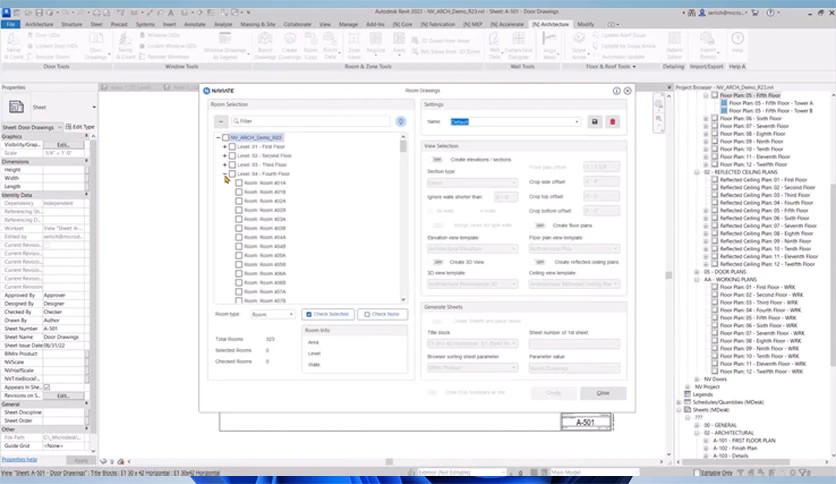Expand 05 - DOOR PLANS in Project Browser
The image size is (836, 484).
[697, 272]
